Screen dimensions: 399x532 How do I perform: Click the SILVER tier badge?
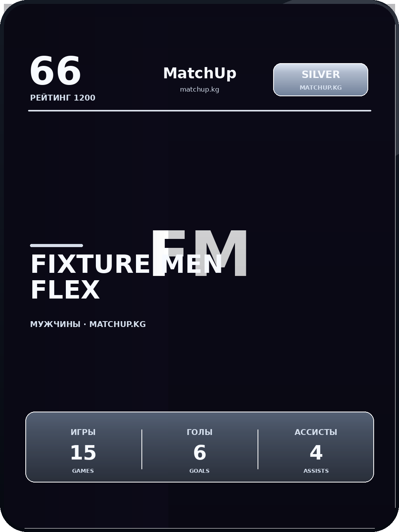320,74
